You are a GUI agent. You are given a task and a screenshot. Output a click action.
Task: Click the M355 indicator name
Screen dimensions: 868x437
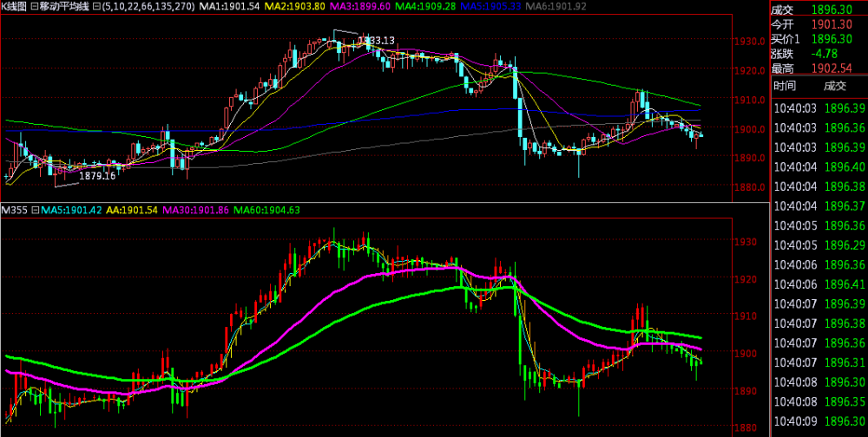click(15, 210)
